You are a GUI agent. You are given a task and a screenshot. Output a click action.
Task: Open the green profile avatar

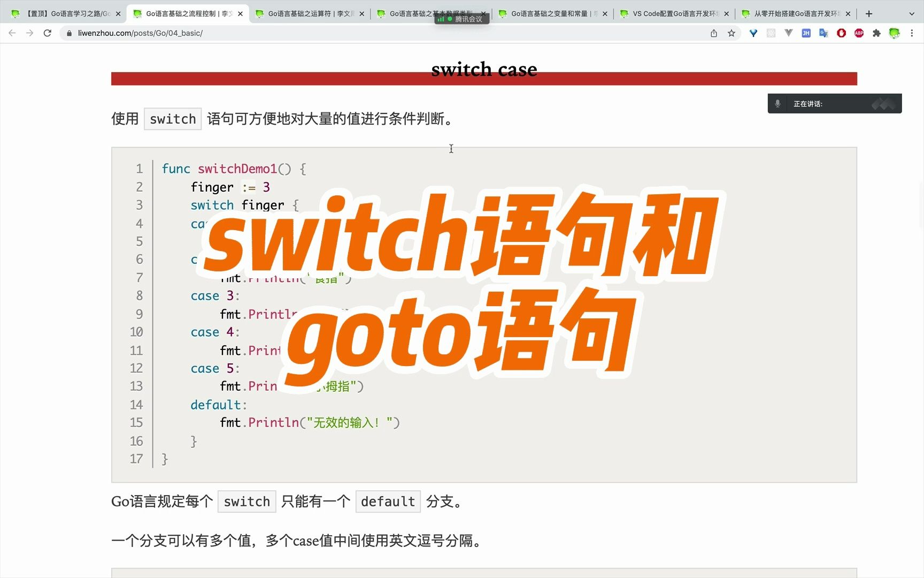(x=895, y=33)
